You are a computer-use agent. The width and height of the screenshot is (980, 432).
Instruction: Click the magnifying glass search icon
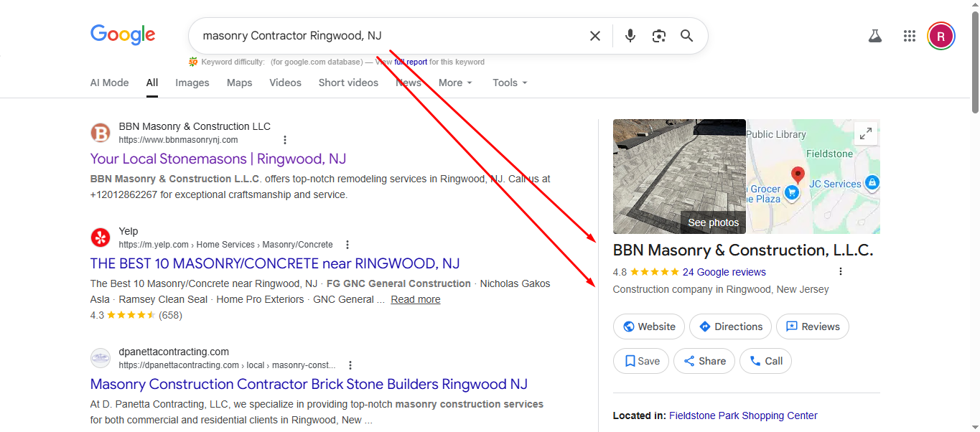tap(687, 36)
